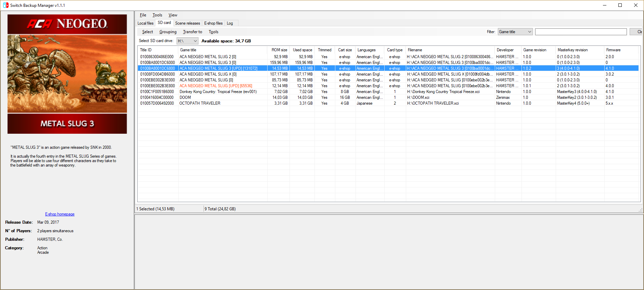Select the ACA NEOGEO METAL SLUG [0] row

[388, 80]
